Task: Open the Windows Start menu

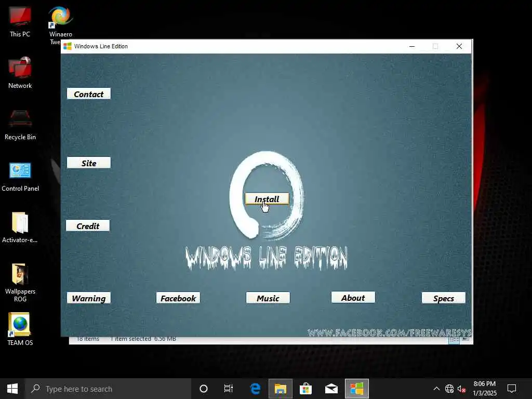Action: [12, 389]
